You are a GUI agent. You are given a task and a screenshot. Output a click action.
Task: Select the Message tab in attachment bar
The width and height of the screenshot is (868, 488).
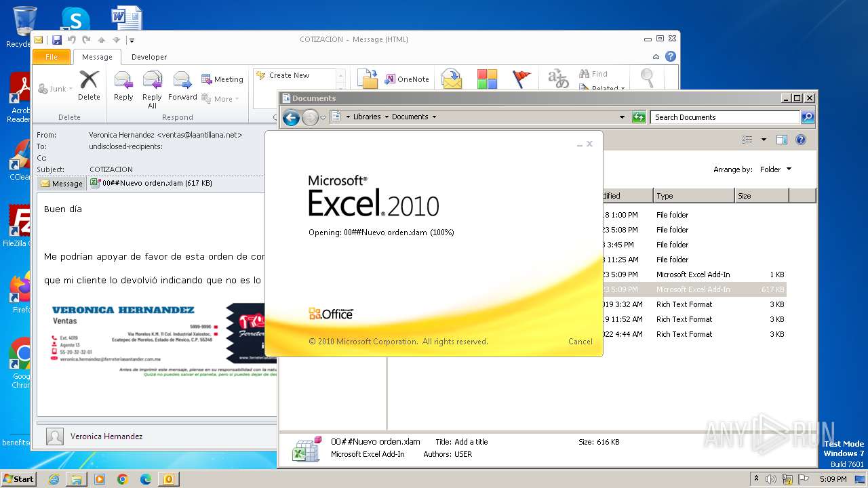pyautogui.click(x=62, y=184)
